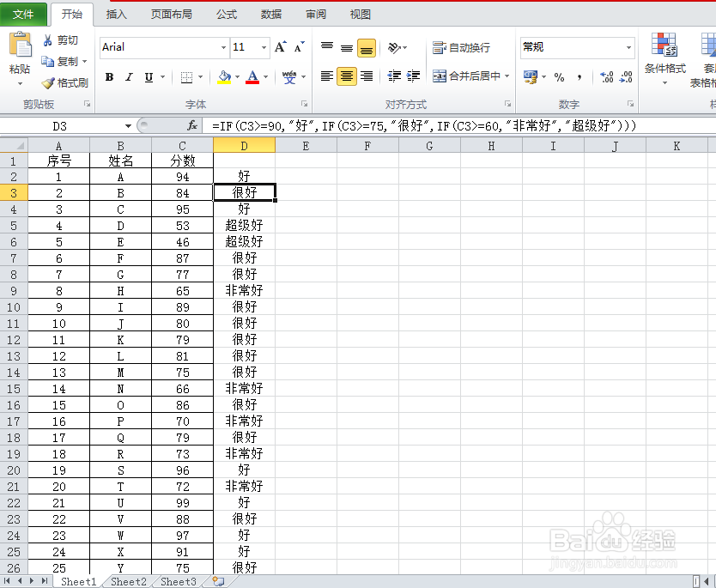Click the phonetic guide (wén) icon
Image resolution: width=716 pixels, height=588 pixels.
coord(289,76)
